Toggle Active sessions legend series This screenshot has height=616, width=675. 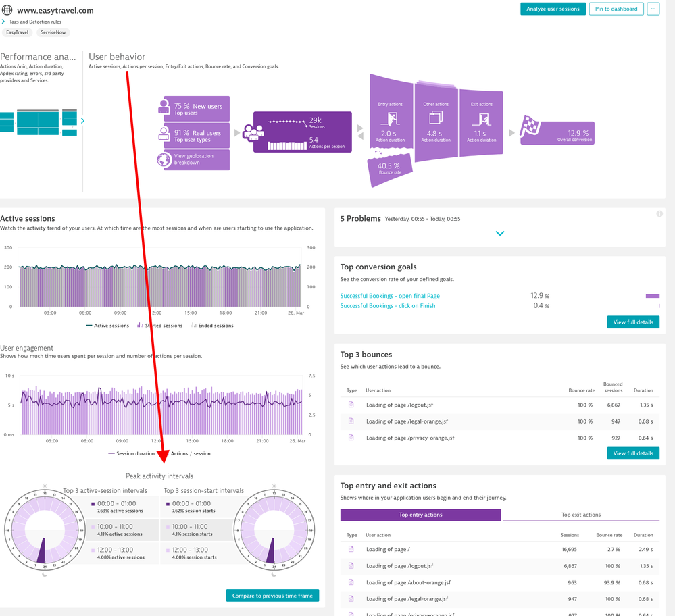(x=107, y=326)
